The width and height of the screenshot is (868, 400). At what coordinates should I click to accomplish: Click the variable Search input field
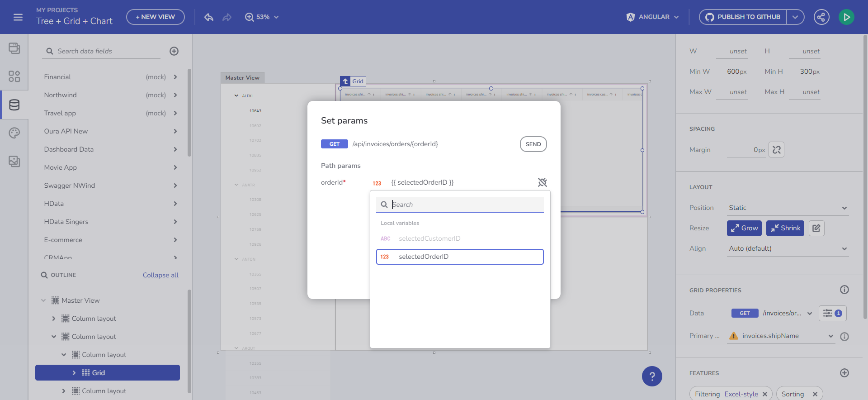466,205
